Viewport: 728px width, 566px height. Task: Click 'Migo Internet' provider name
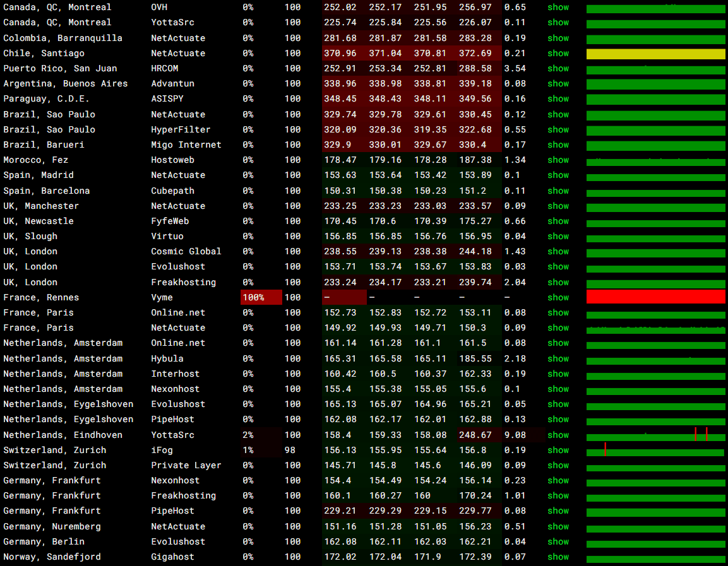(x=186, y=144)
